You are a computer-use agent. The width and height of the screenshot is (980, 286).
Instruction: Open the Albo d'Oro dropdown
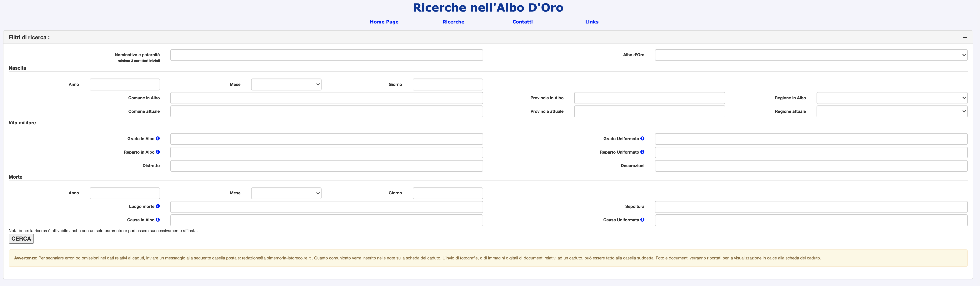[811, 55]
